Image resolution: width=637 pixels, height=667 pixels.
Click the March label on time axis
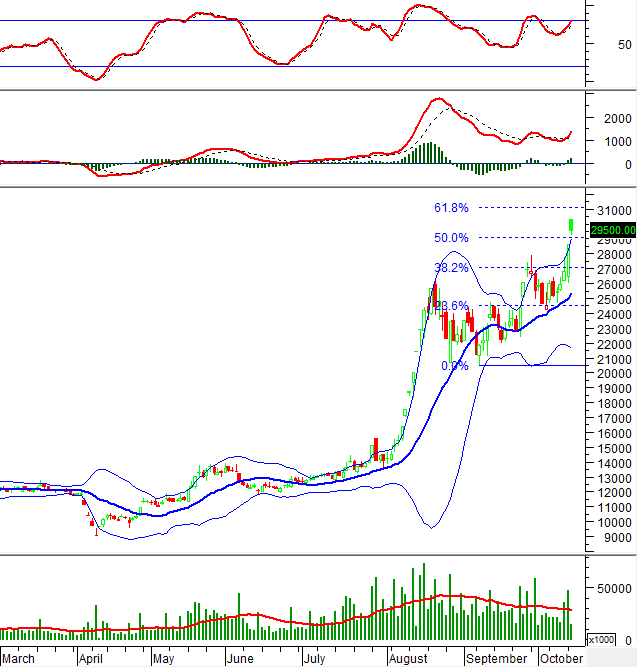[x=20, y=659]
